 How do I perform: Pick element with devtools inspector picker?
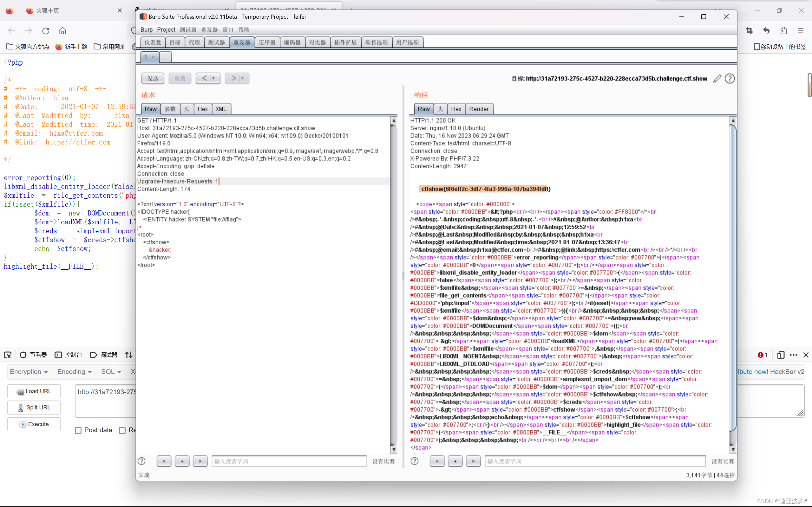click(x=7, y=355)
